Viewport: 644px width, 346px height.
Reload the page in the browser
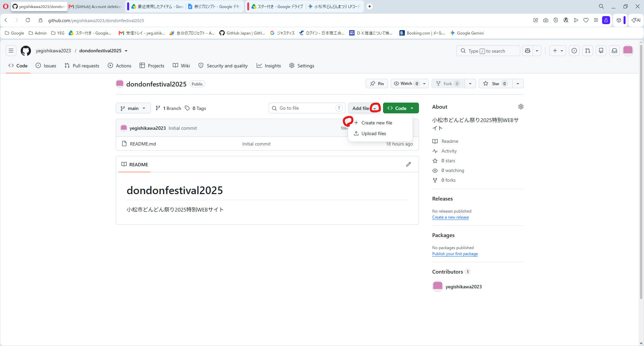(28, 20)
